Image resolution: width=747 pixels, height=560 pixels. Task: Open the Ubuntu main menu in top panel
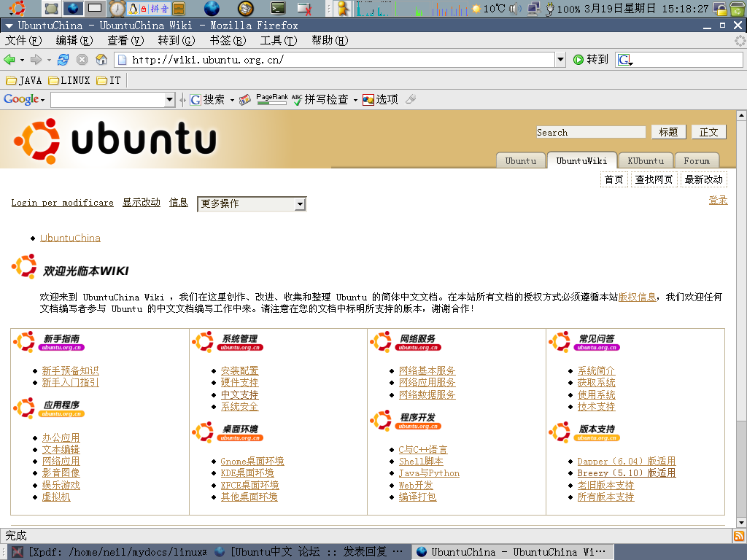click(x=18, y=8)
